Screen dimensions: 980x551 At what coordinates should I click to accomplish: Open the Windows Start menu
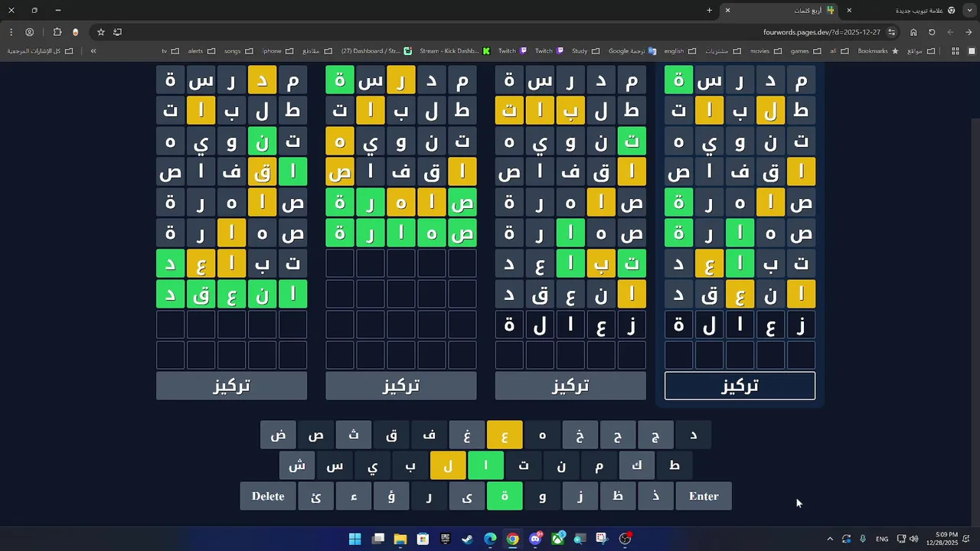[x=354, y=539]
